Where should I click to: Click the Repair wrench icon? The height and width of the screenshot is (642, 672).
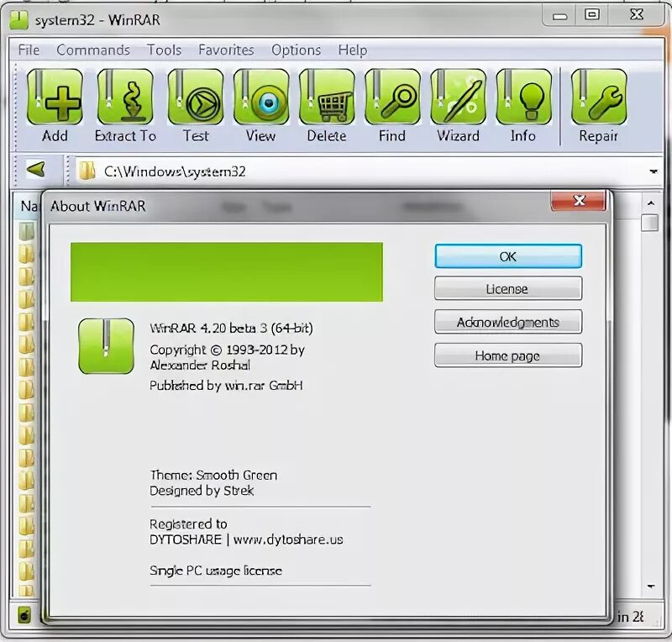pyautogui.click(x=599, y=97)
